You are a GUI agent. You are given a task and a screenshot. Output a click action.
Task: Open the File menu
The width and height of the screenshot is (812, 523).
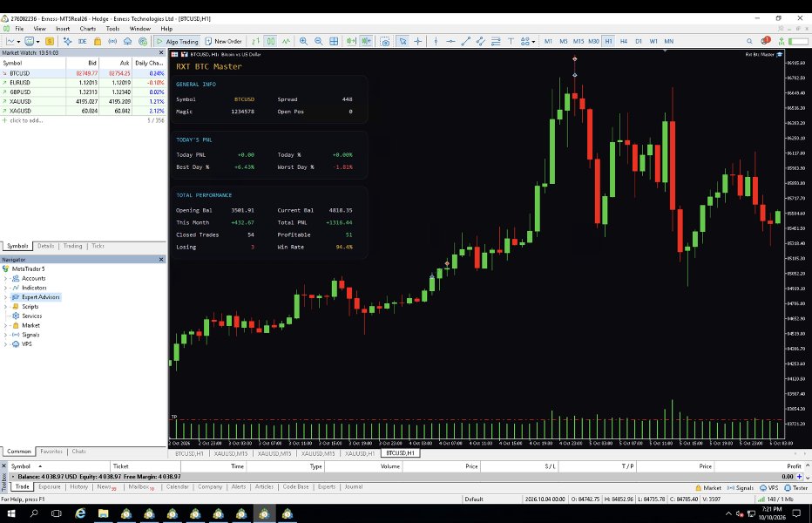(x=19, y=29)
